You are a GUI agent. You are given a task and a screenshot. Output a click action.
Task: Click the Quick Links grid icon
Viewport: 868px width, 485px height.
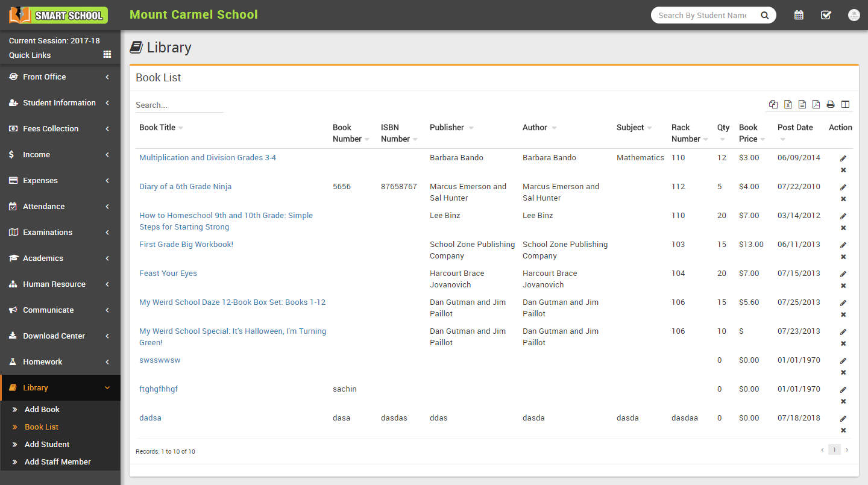coord(107,55)
